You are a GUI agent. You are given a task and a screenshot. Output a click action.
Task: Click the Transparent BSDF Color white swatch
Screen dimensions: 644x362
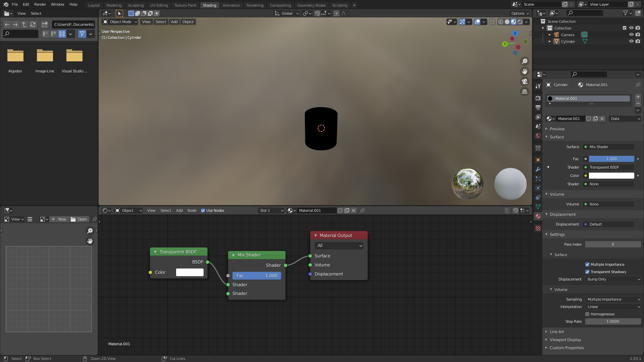coord(189,272)
